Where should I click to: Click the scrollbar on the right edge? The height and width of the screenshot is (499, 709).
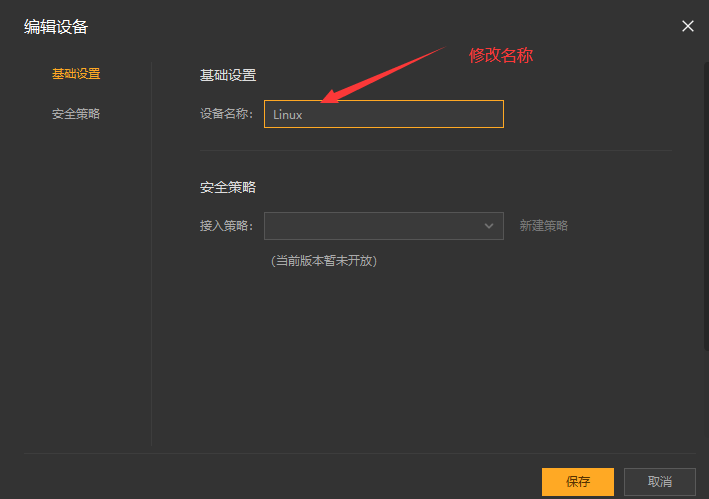pyautogui.click(x=706, y=206)
